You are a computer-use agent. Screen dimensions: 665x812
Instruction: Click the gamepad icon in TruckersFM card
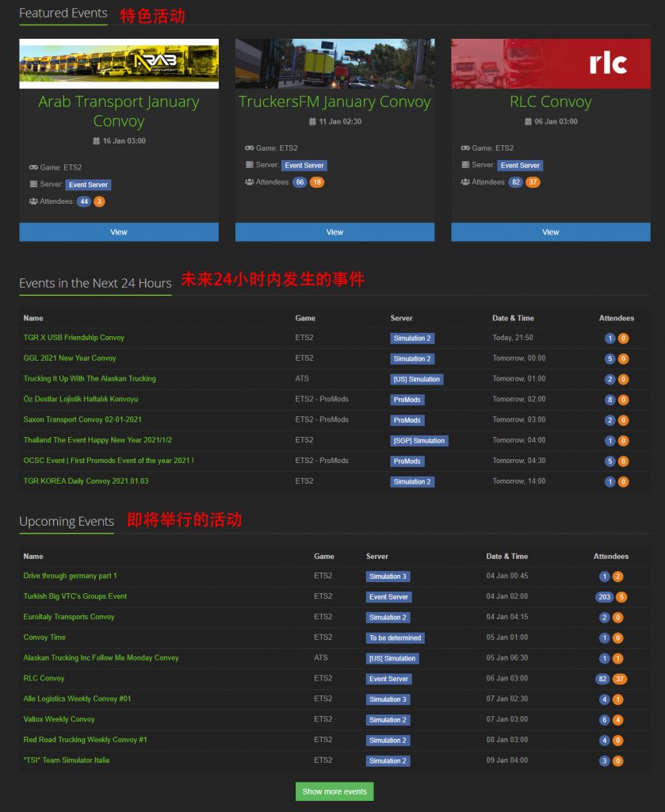pyautogui.click(x=250, y=148)
